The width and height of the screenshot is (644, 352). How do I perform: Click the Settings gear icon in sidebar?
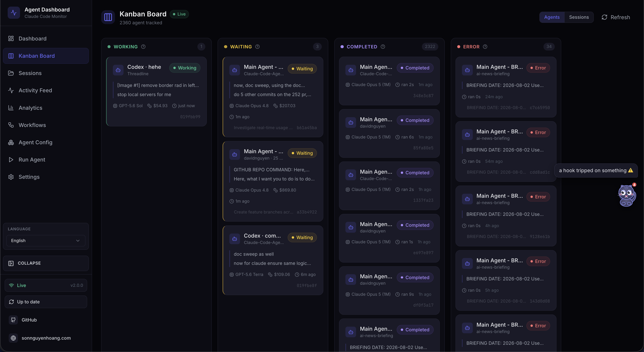(x=11, y=177)
